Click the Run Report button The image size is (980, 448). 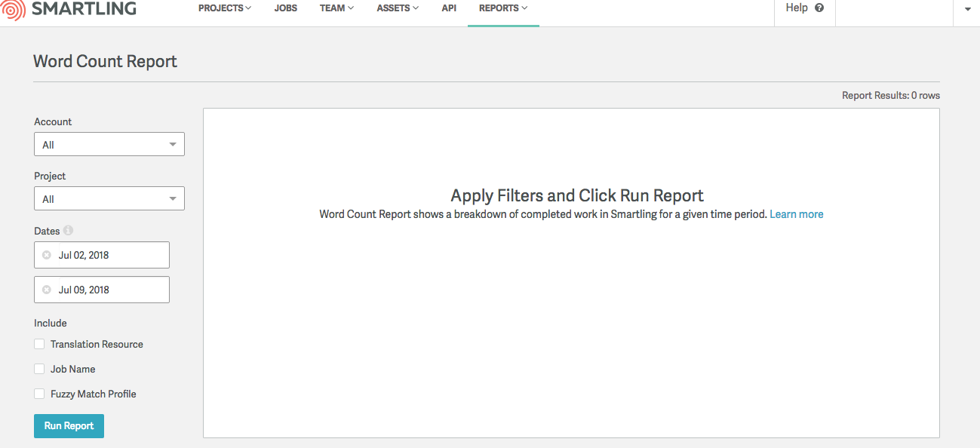(69, 426)
